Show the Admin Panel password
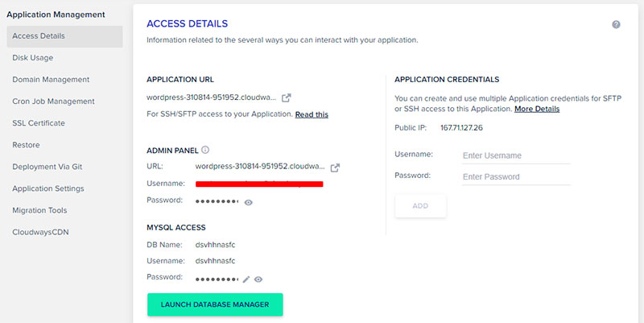This screenshot has height=323, width=644. point(249,202)
